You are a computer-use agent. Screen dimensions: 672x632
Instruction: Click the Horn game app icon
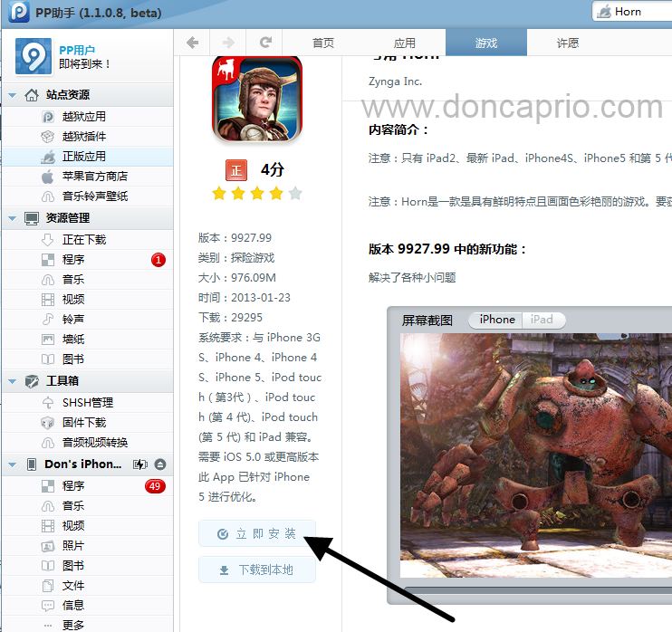(x=257, y=100)
